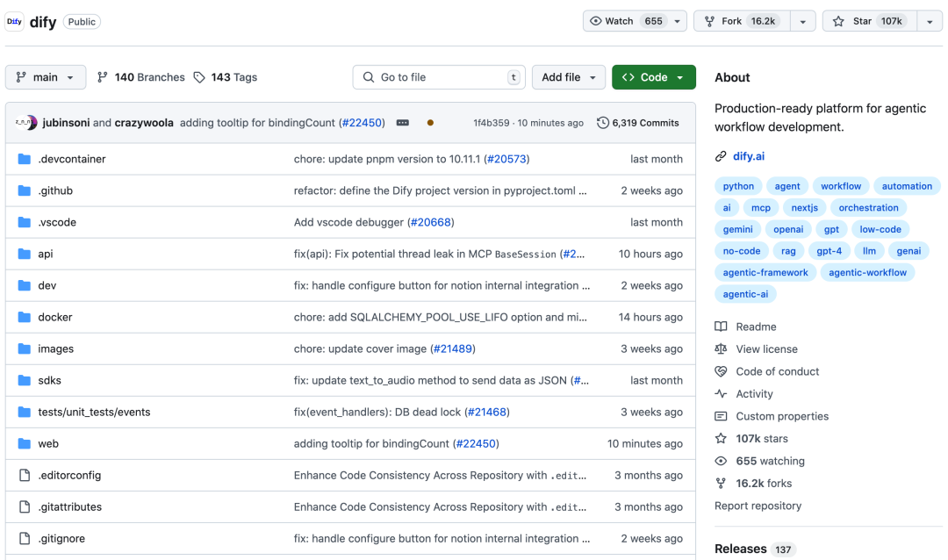Open pull request #21489 link

click(x=453, y=349)
